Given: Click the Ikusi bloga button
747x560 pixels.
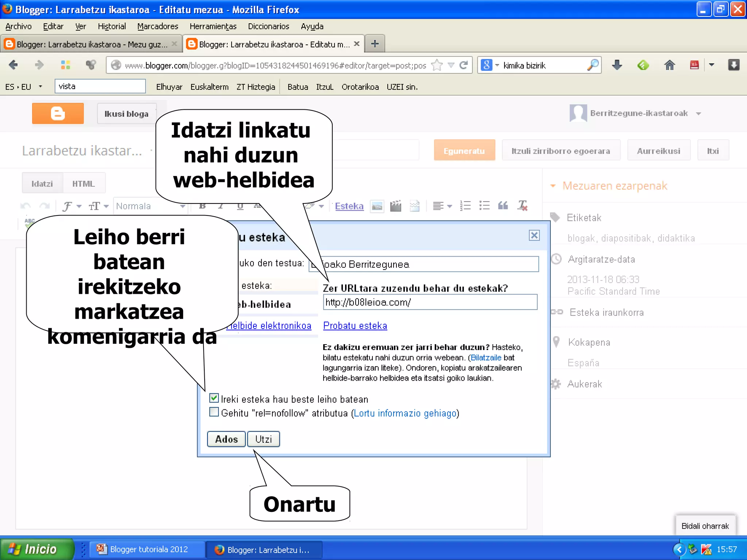Looking at the screenshot, I should coord(127,114).
